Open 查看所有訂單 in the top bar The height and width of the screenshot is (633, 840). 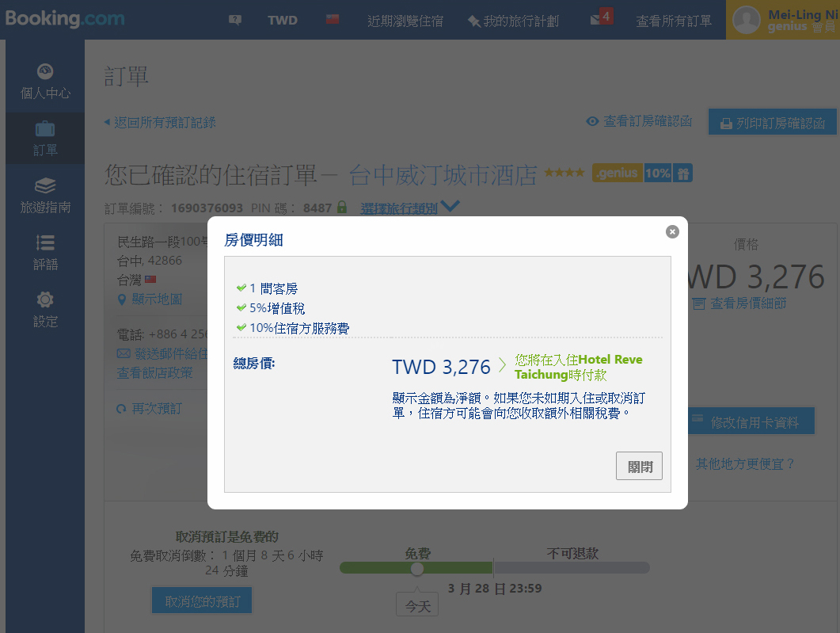[674, 21]
